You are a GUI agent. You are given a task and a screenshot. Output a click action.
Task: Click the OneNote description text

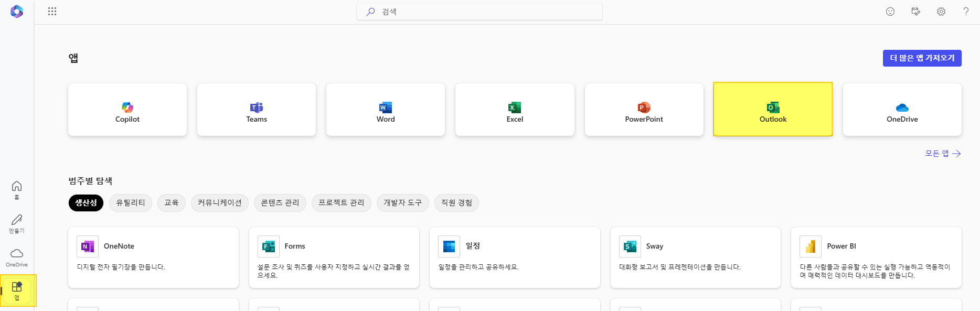121,267
